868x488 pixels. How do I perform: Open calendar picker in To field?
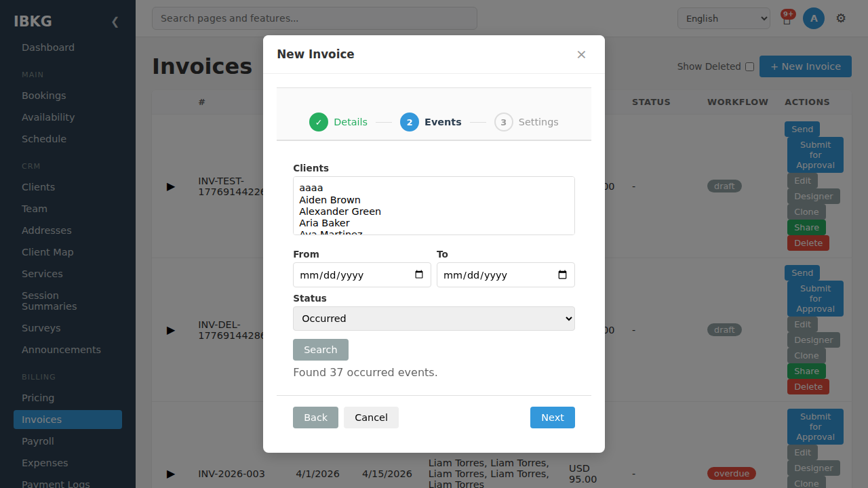click(x=563, y=274)
